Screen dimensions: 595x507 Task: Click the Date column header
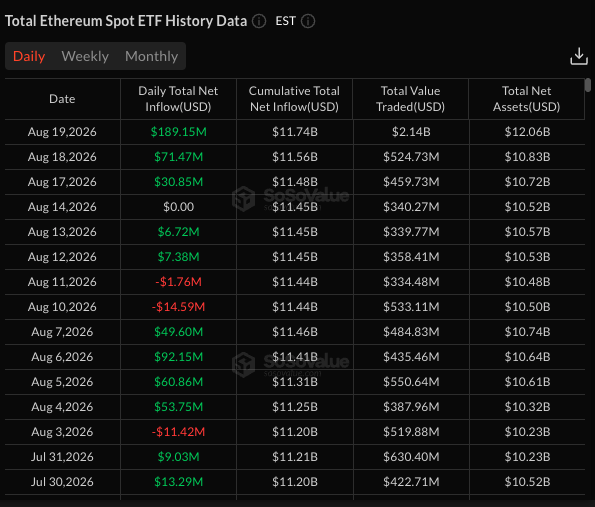[62, 99]
